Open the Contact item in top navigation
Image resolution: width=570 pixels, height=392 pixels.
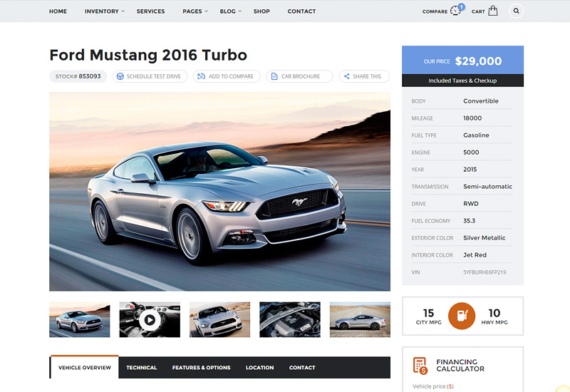click(x=301, y=11)
